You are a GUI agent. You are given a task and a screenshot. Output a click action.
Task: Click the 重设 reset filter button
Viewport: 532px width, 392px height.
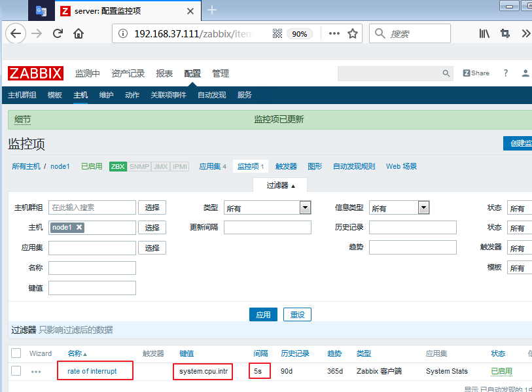pos(297,315)
